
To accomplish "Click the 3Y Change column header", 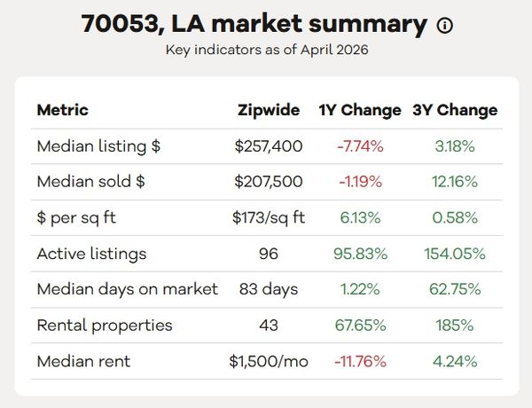I will pyautogui.click(x=455, y=110).
